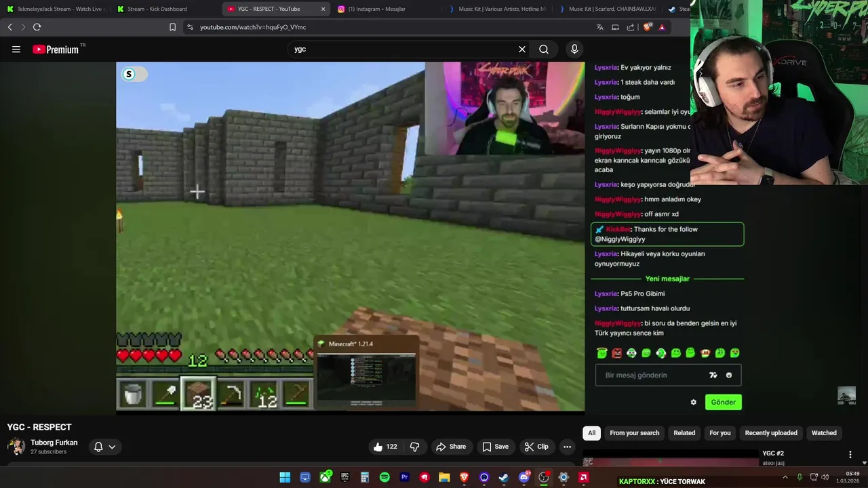Go back in browser history
This screenshot has width=868, height=488.
coord(9,27)
